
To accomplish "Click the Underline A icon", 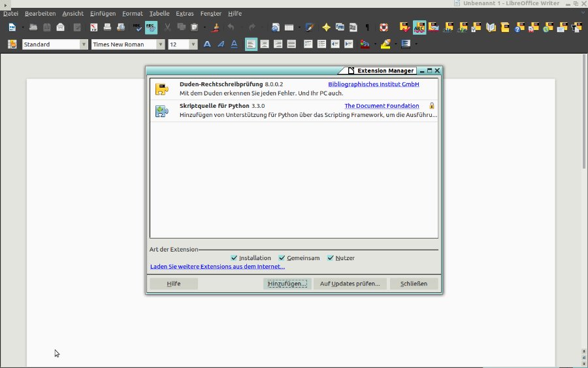I will pyautogui.click(x=234, y=44).
